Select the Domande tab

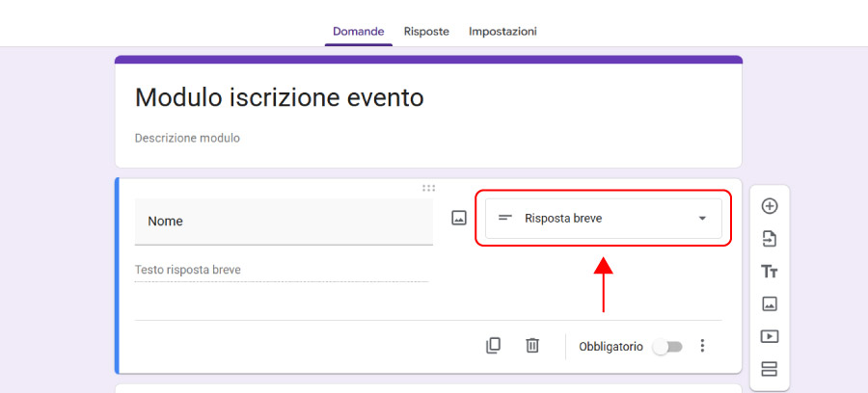pyautogui.click(x=358, y=31)
